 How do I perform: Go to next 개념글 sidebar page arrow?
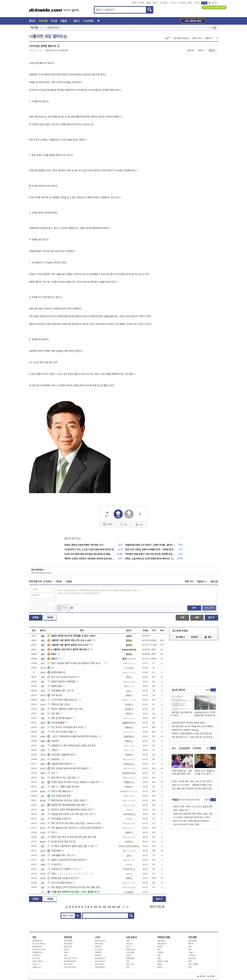pos(214,800)
